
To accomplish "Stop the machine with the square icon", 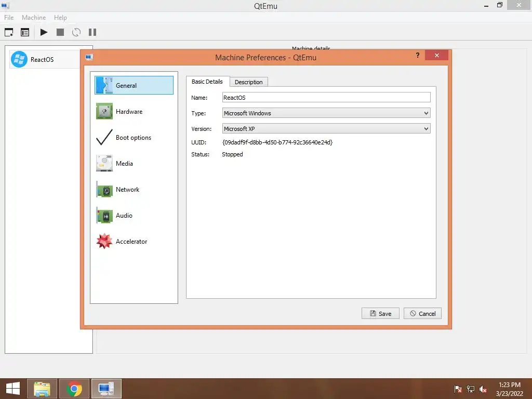I will click(x=60, y=32).
